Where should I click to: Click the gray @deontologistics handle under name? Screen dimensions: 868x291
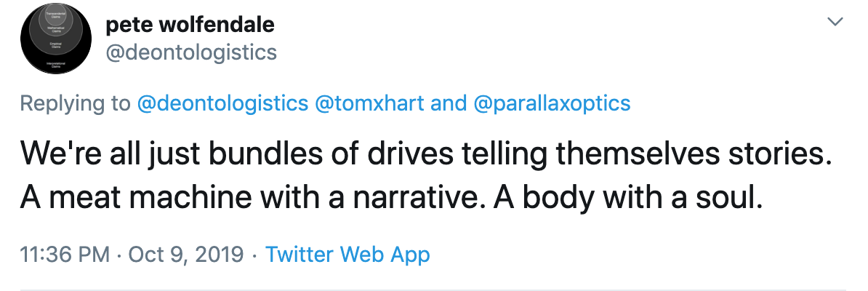pyautogui.click(x=191, y=52)
